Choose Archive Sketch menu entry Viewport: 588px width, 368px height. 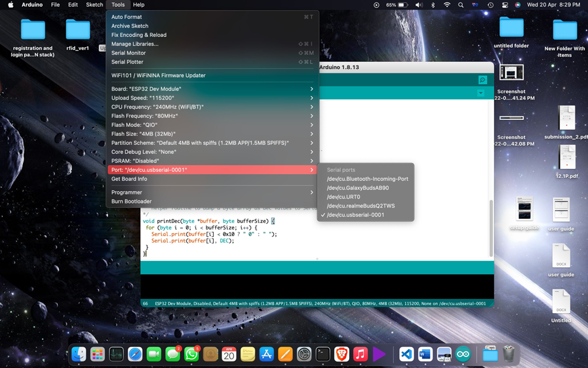pos(212,26)
